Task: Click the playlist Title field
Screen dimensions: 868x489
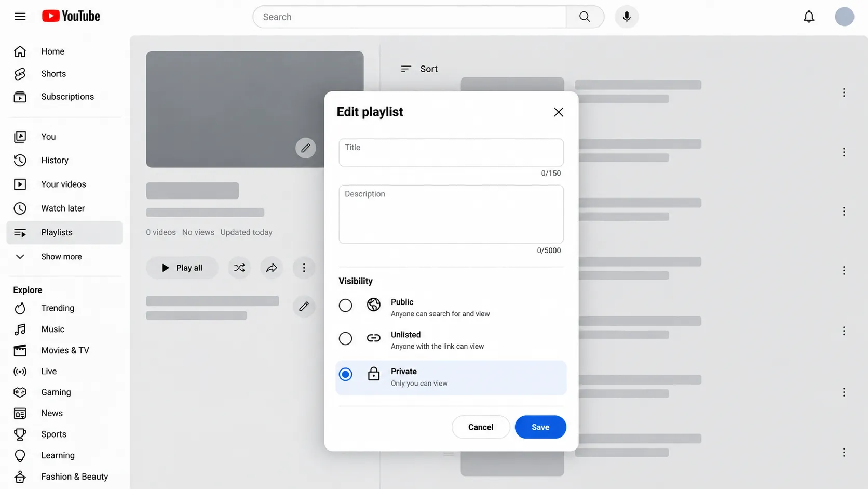Action: (451, 152)
